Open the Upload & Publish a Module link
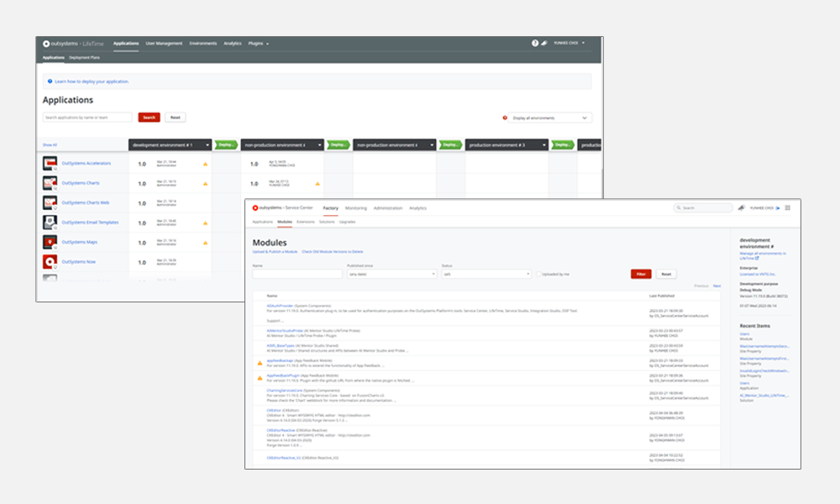The image size is (840, 504). [275, 252]
